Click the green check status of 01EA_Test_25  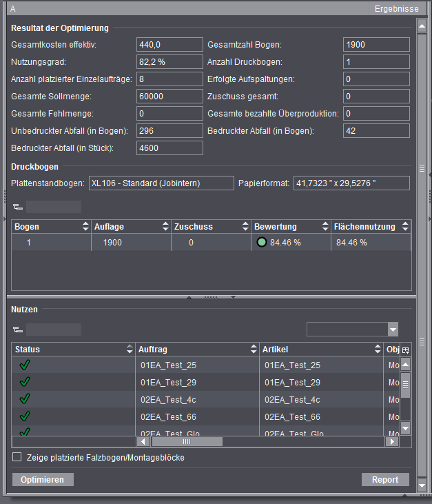tap(25, 365)
